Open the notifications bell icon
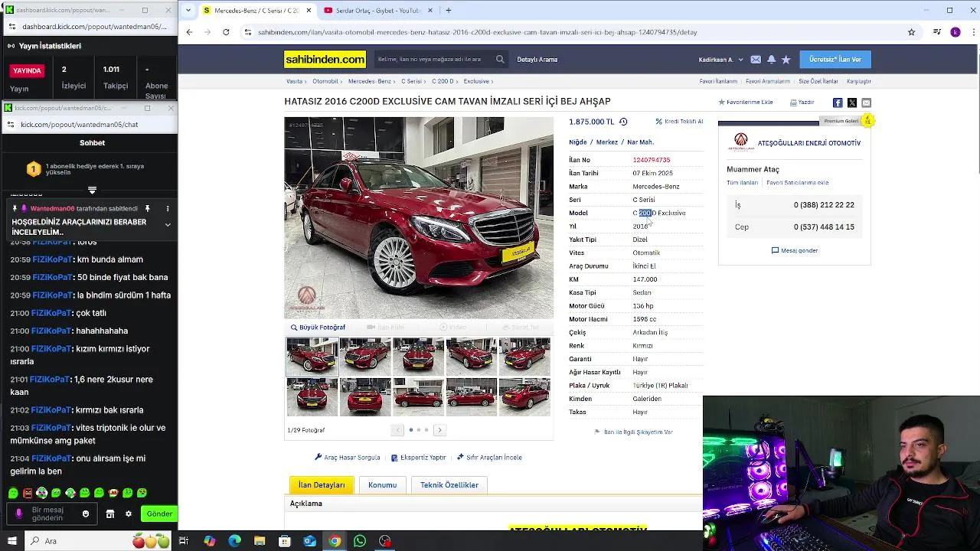This screenshot has width=980, height=551. (x=771, y=60)
